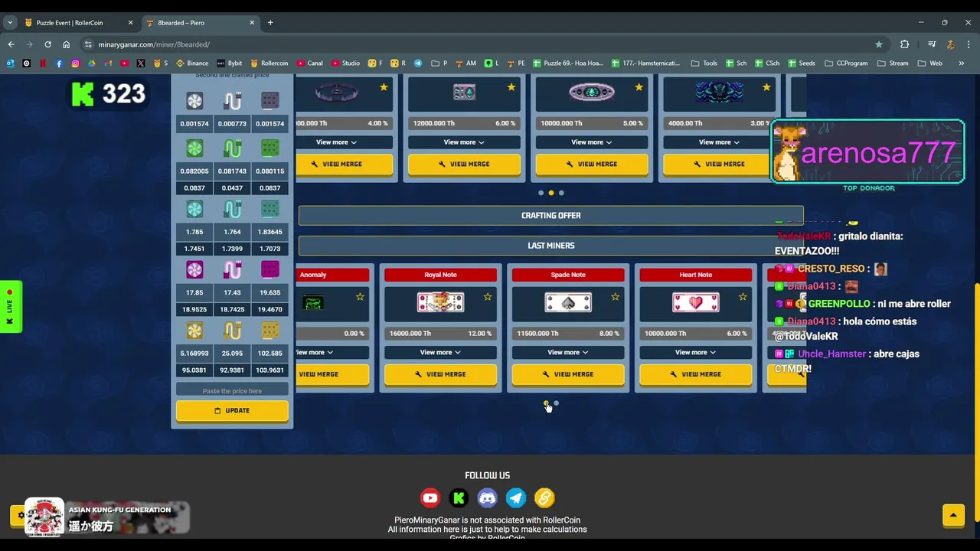Select second dot of Last Miners carousel
The width and height of the screenshot is (980, 551).
(x=557, y=403)
